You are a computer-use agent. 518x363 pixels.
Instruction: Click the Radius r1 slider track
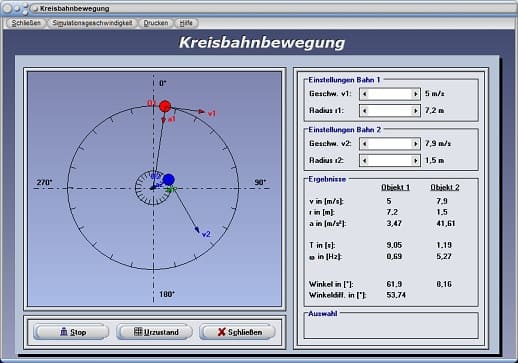tap(390, 111)
